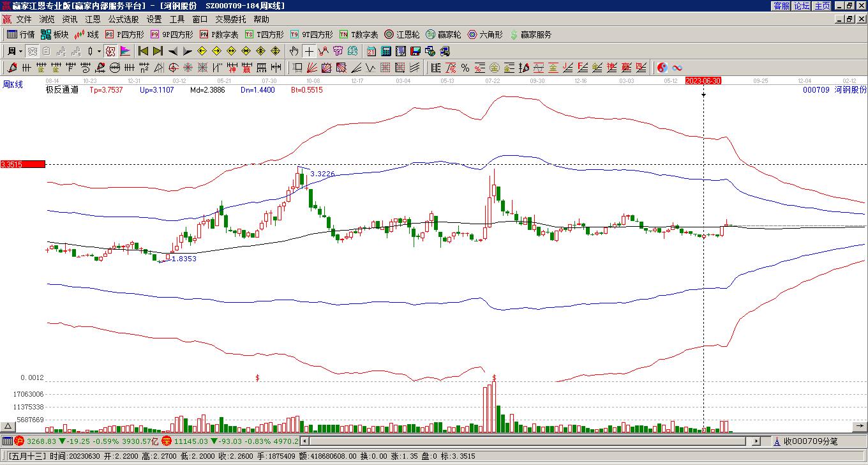The image size is (868, 465).
Task: Open the T四方形 time square
Action: pos(264,34)
